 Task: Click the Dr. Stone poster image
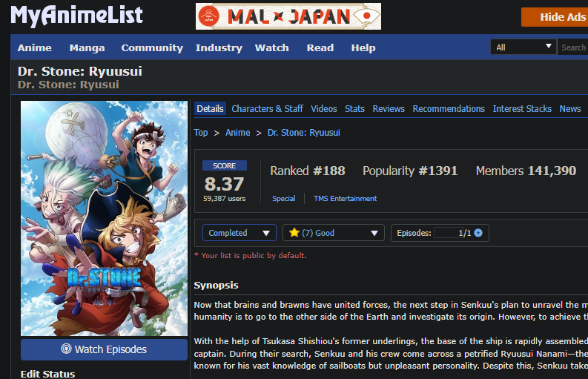(105, 218)
